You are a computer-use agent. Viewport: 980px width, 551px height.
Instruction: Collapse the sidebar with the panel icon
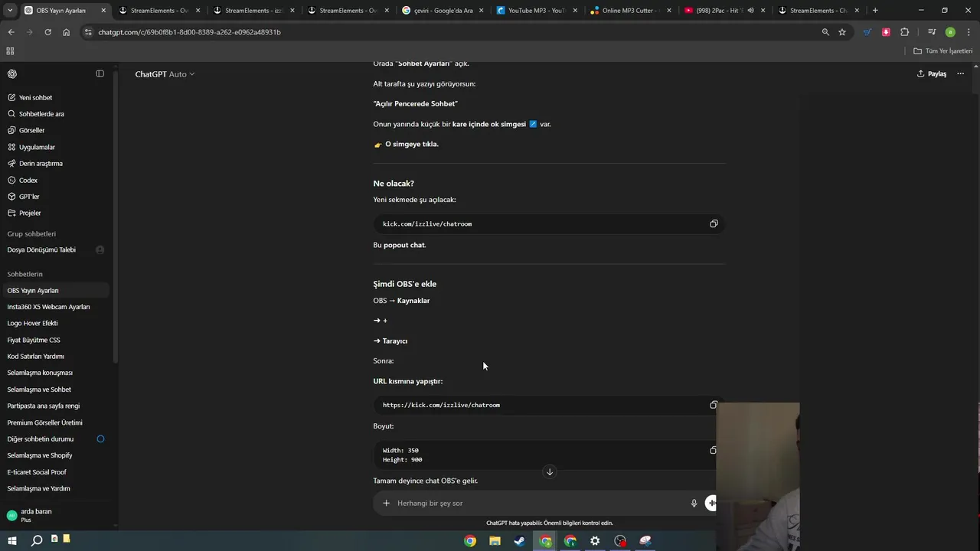pos(100,73)
